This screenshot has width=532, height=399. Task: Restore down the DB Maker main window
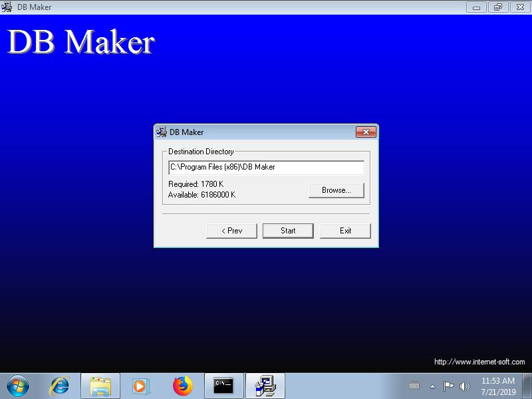[x=498, y=7]
